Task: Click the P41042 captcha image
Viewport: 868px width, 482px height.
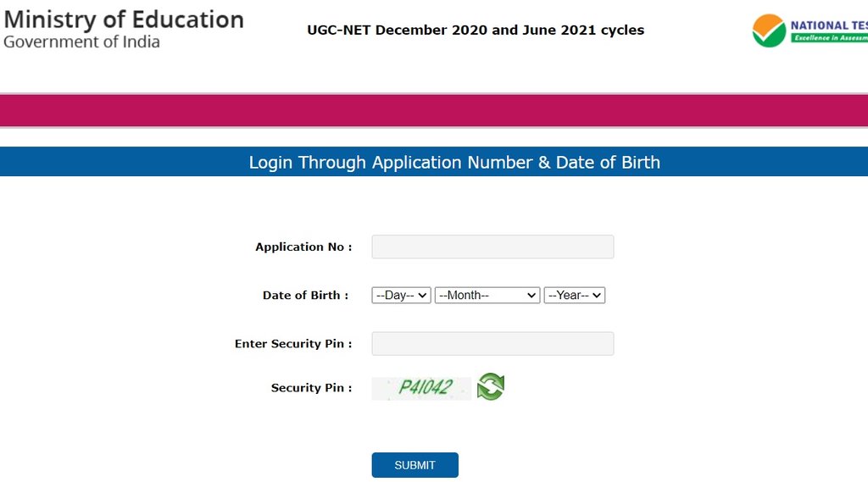Action: pyautogui.click(x=421, y=388)
